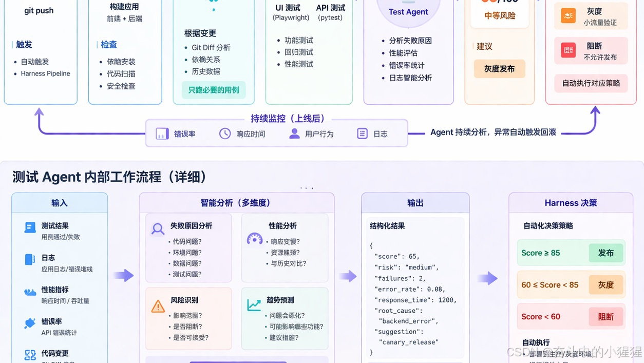Click the 是否阻断? bullet under 风险识别
Screen dimensions: 644x363
click(x=187, y=327)
